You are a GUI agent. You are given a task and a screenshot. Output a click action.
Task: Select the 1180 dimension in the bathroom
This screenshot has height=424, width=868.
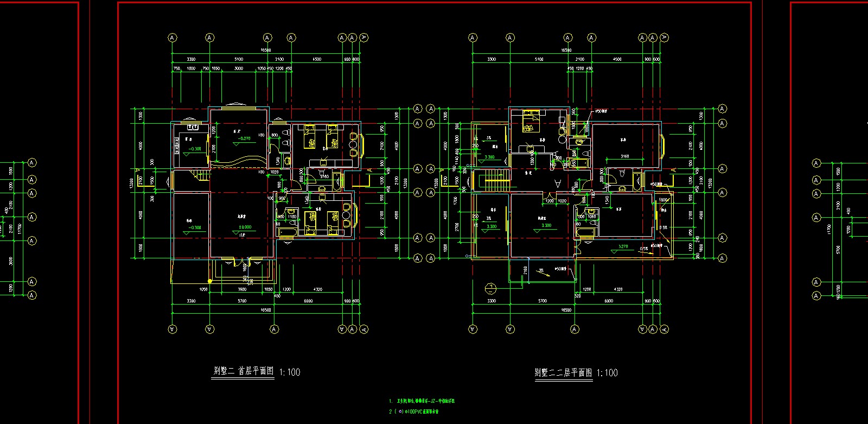292,217
